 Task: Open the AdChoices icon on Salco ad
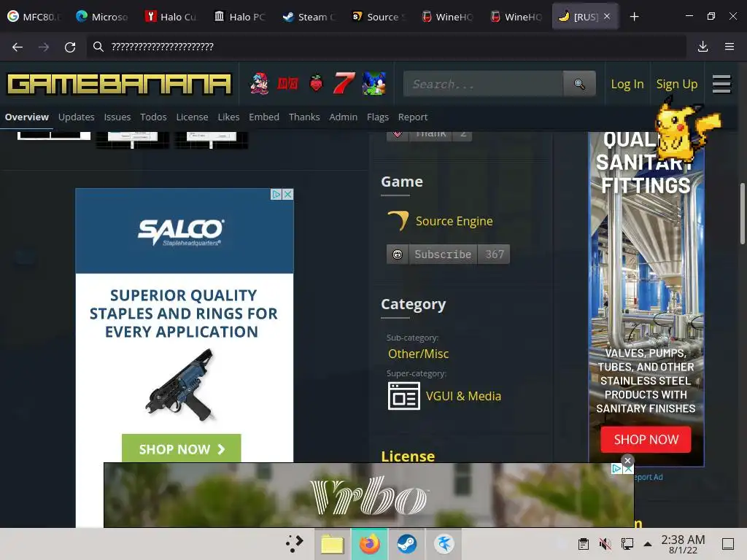pos(276,194)
